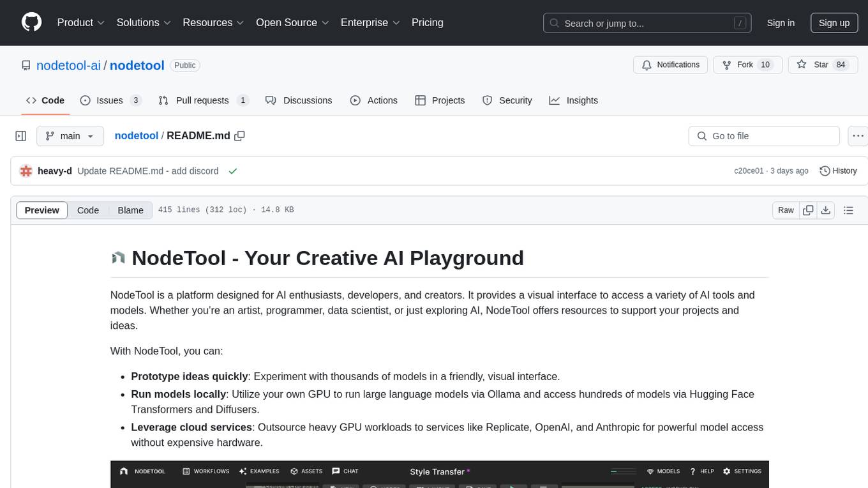This screenshot has width=868, height=488.
Task: Focus the Search or jump to field
Action: 647,23
